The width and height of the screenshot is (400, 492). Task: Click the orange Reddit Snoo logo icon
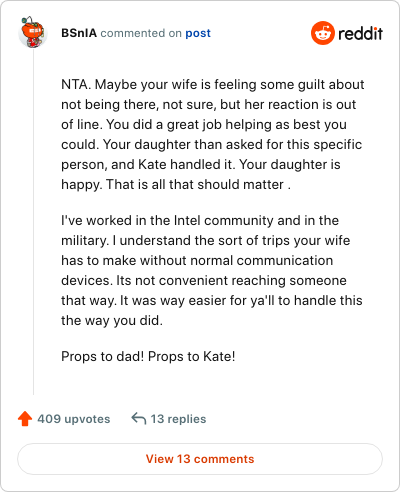322,33
